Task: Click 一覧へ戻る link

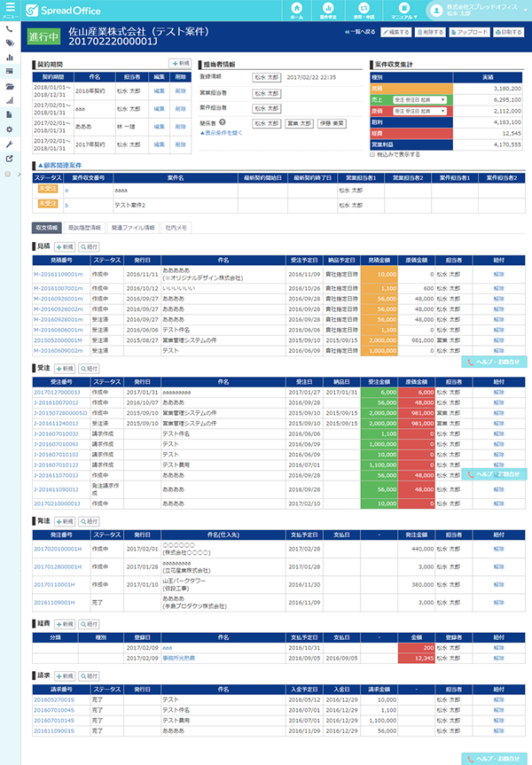Action: (x=360, y=32)
